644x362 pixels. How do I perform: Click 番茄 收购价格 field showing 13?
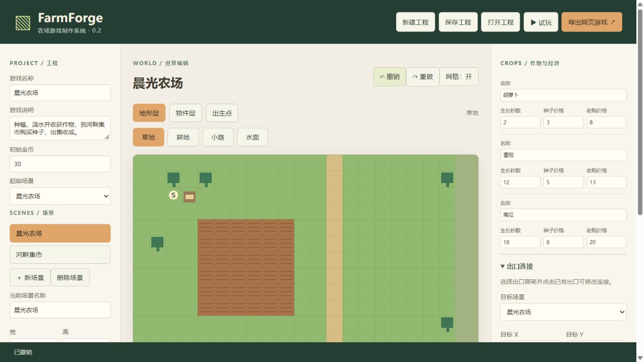(x=606, y=182)
